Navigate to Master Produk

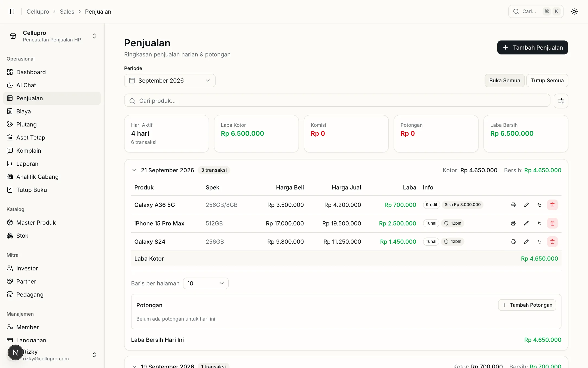[x=52, y=222]
